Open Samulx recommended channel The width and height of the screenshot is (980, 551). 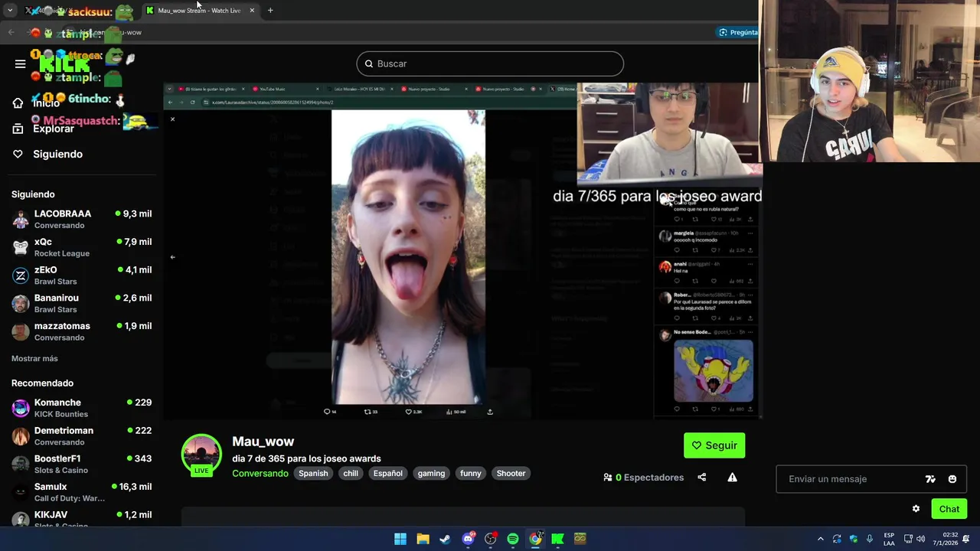(x=82, y=492)
